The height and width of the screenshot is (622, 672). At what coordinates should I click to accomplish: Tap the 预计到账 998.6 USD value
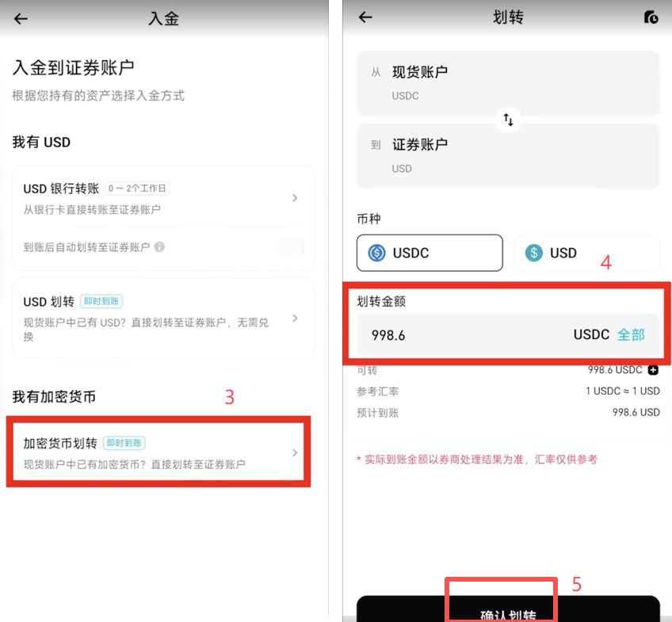tap(636, 413)
